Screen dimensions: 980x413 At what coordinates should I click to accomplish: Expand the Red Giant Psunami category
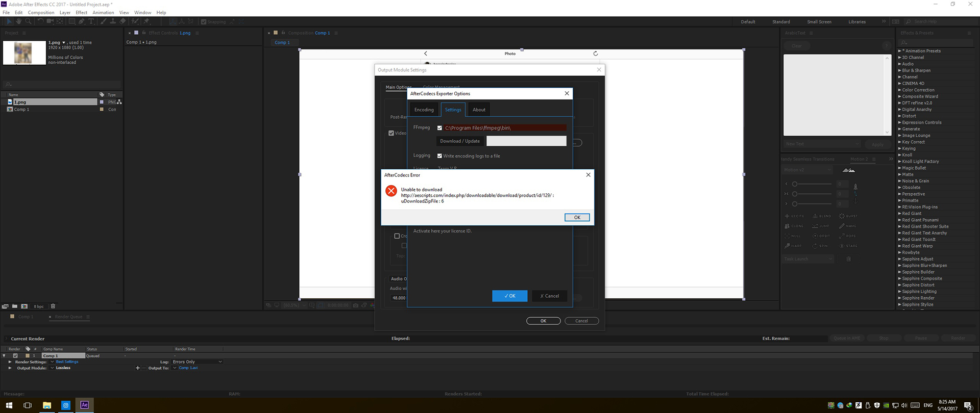[x=899, y=220]
